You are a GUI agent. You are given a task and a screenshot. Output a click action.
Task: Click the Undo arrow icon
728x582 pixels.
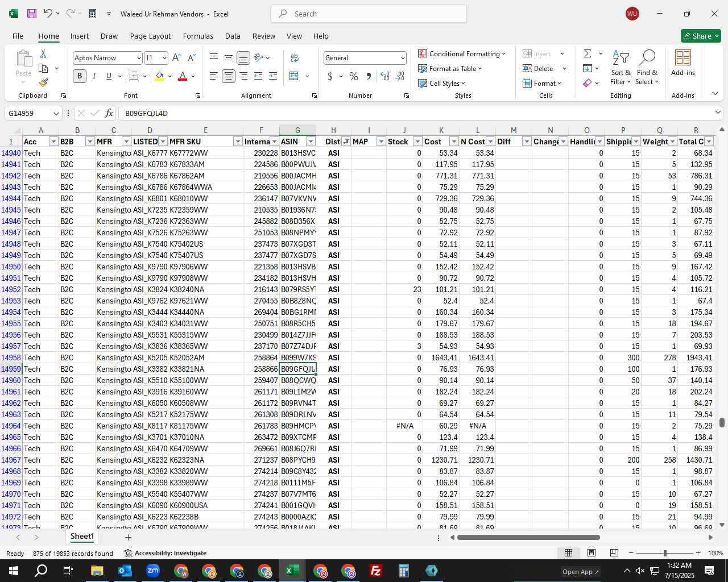click(48, 14)
